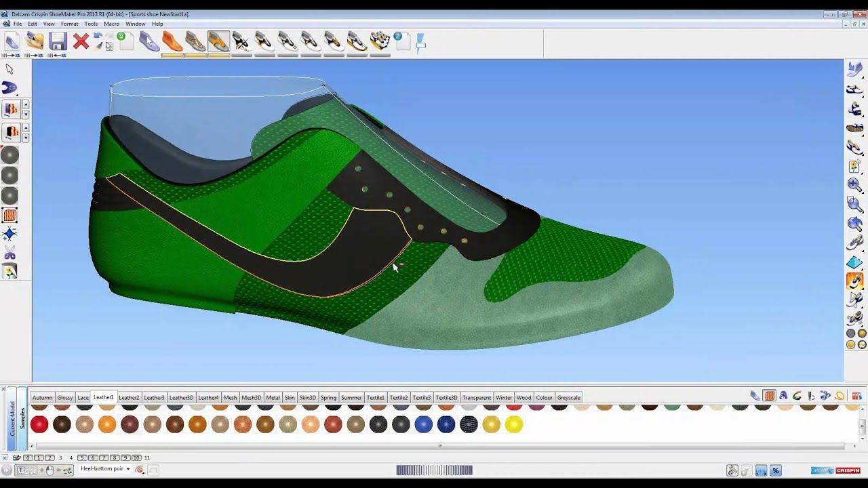
Task: Click the blue shoe icon in left sidebar
Action: 9,87
